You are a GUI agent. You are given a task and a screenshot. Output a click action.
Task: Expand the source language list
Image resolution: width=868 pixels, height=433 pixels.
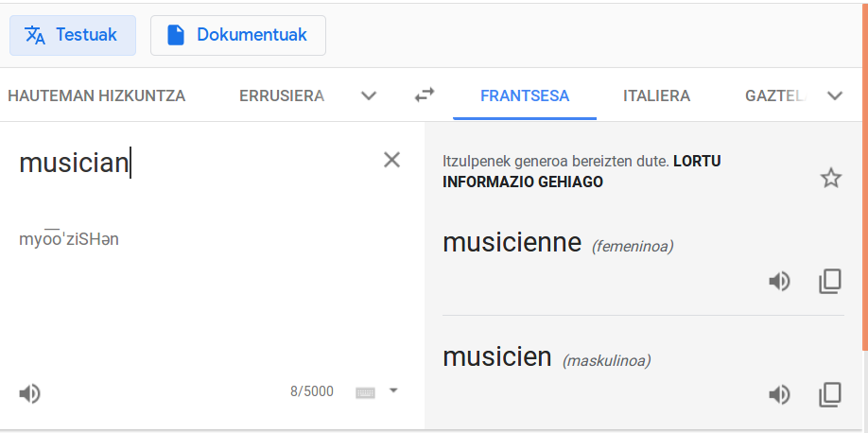369,95
